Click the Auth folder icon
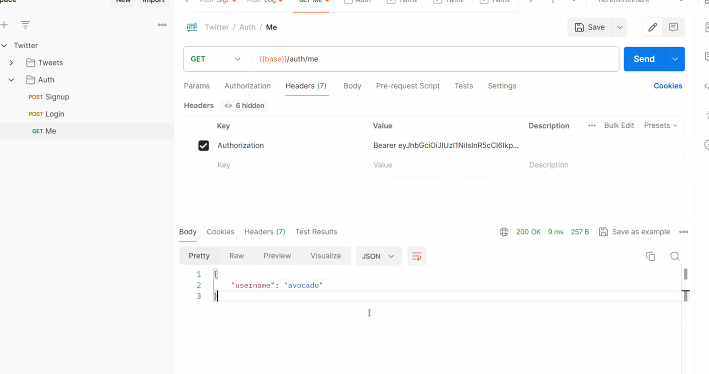 coord(30,80)
